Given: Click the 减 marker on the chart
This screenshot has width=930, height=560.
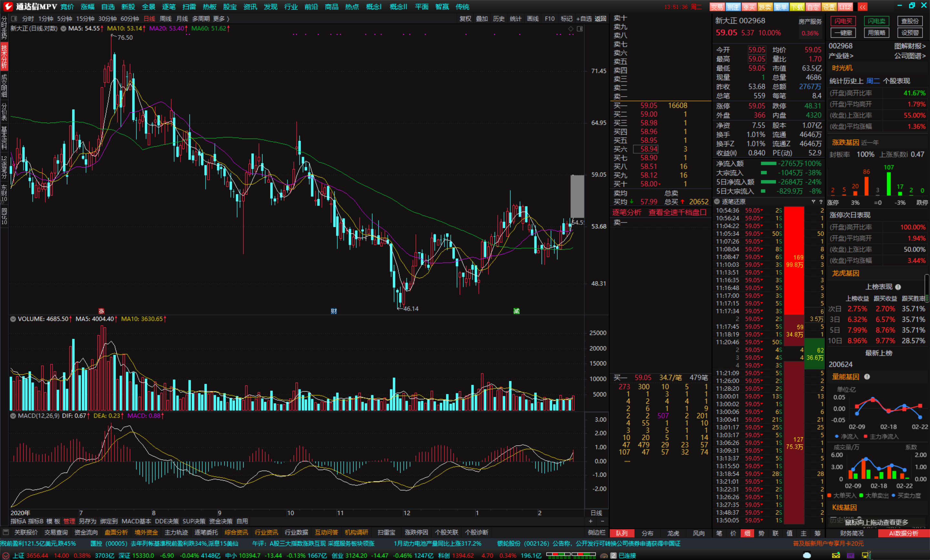Looking at the screenshot, I should (516, 311).
